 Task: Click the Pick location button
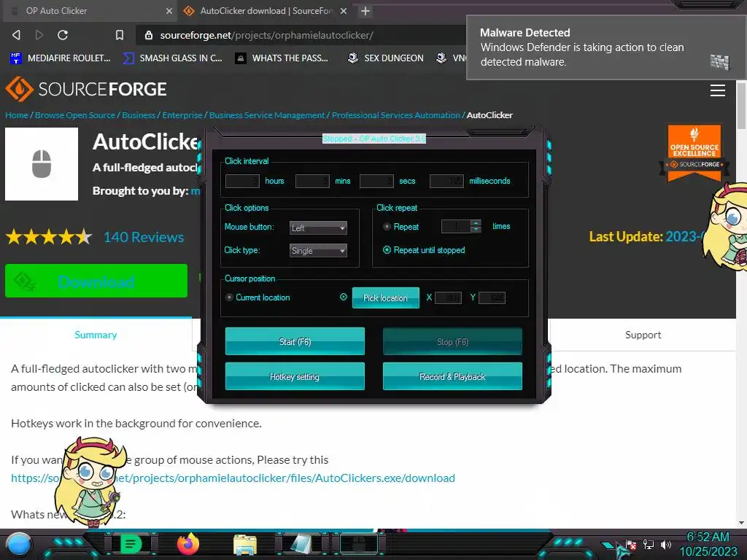pos(386,297)
